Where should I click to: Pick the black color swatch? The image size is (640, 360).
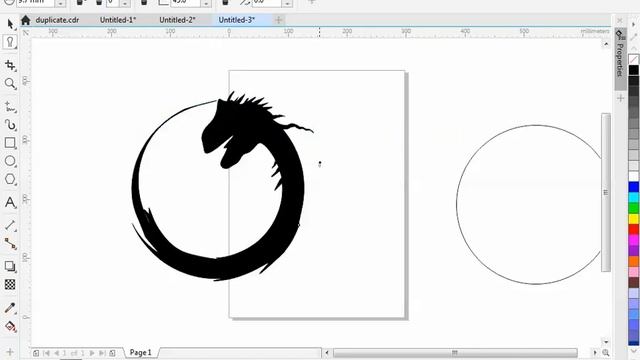[634, 70]
